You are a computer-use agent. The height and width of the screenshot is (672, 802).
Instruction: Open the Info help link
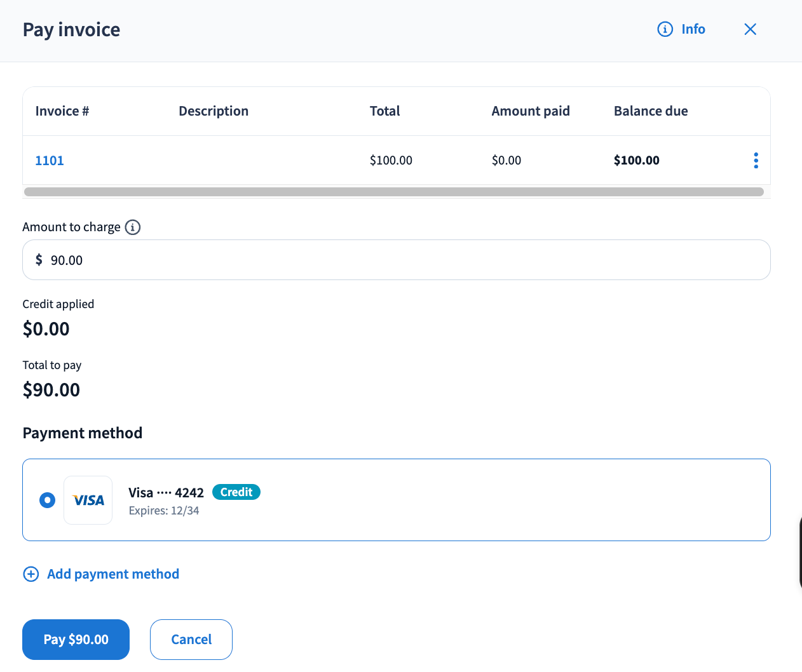(x=681, y=29)
